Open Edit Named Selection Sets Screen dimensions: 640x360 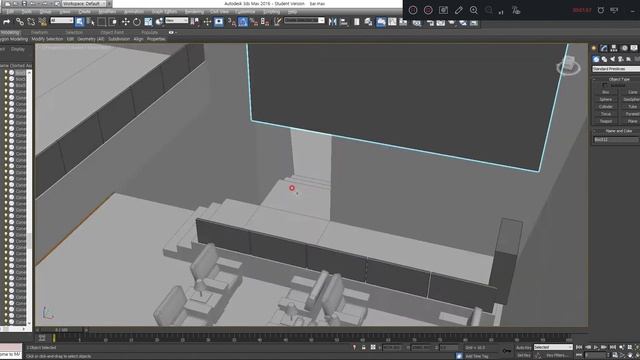pyautogui.click(x=278, y=22)
